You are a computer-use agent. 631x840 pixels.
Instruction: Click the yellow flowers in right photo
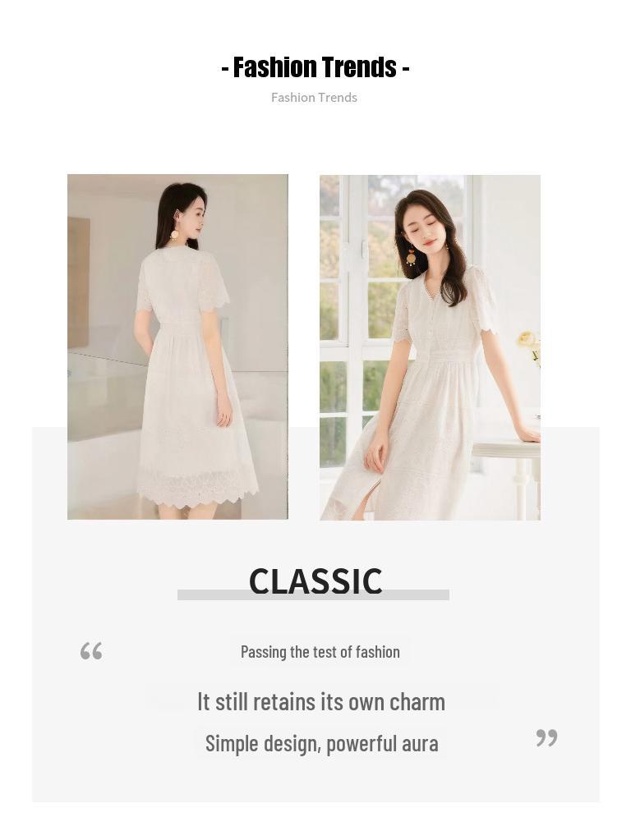click(x=530, y=346)
